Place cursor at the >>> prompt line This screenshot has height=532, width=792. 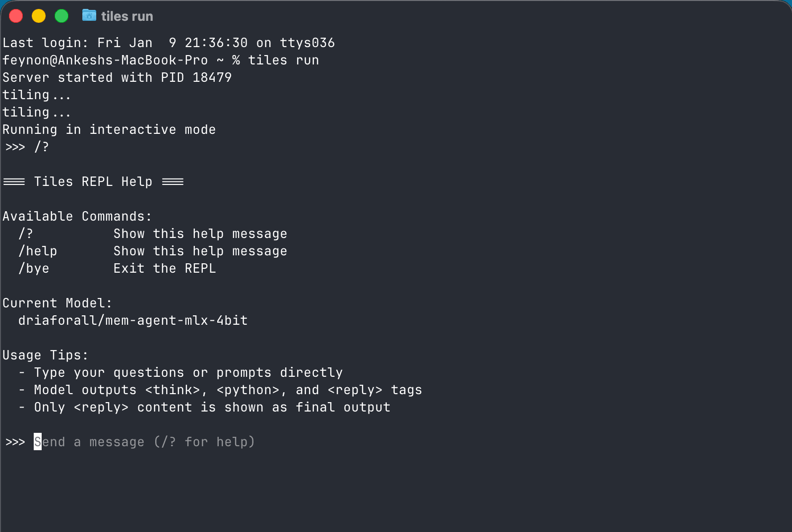[x=14, y=442]
